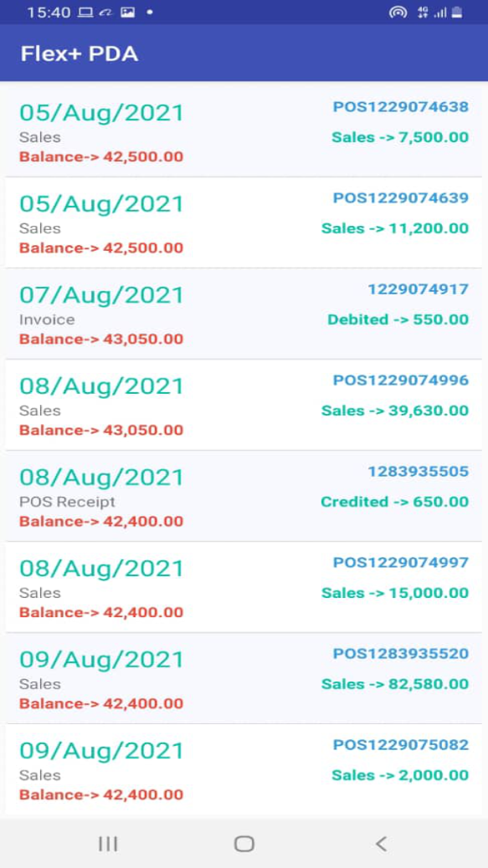
Task: Open transaction POS1229074639
Action: pos(244,222)
